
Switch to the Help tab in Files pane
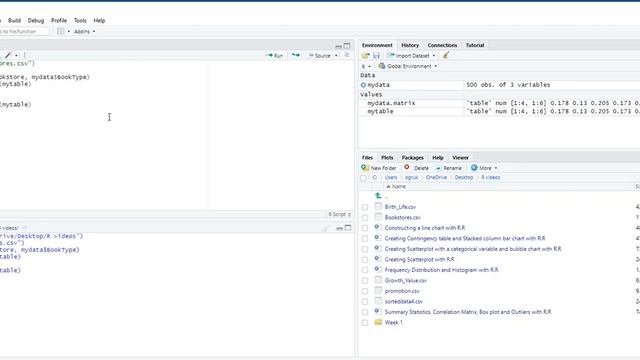coord(438,158)
